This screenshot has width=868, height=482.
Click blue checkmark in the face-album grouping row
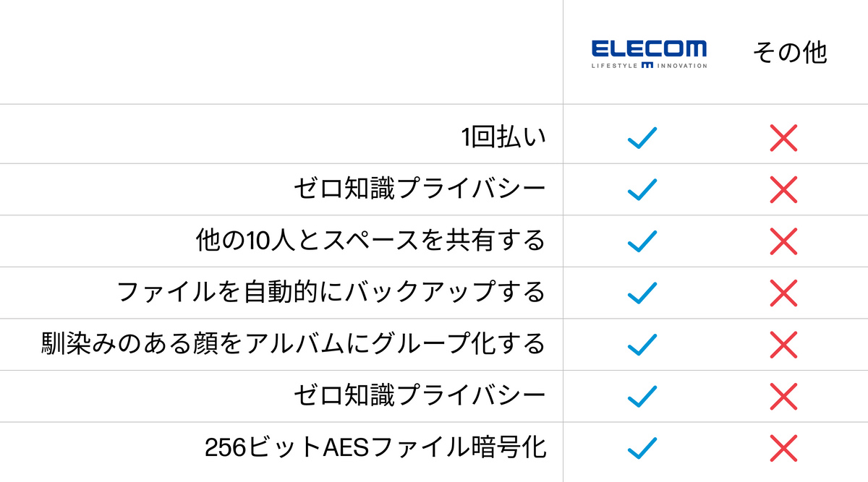[642, 344]
